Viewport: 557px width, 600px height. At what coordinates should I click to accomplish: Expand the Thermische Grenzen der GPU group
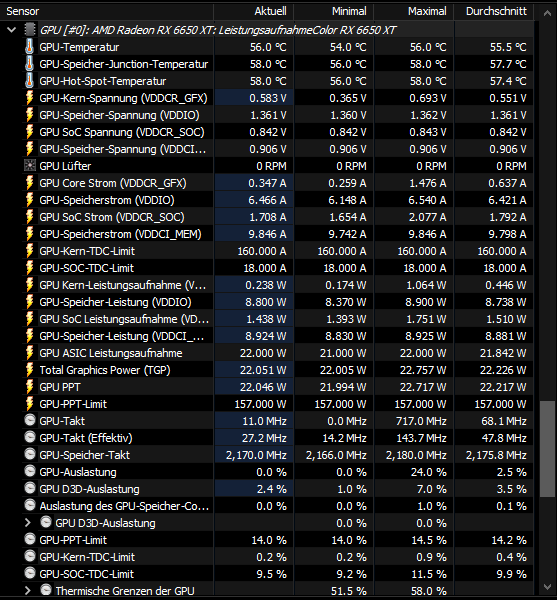pyautogui.click(x=28, y=590)
